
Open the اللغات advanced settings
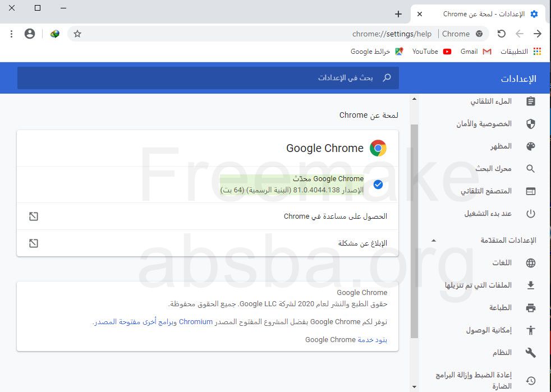coord(502,263)
